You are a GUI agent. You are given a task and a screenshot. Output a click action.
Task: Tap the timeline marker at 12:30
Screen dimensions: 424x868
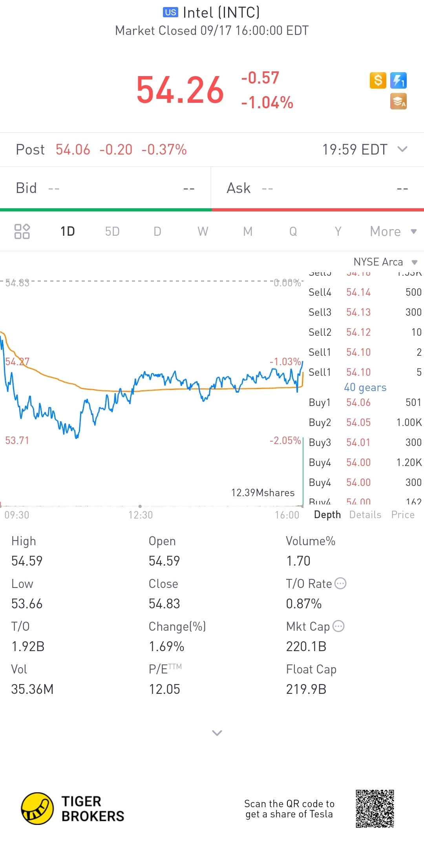(140, 506)
